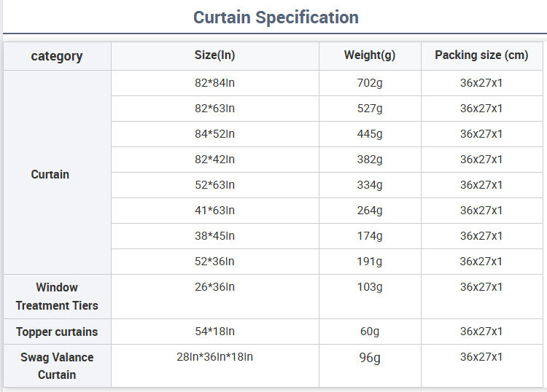Image resolution: width=547 pixels, height=392 pixels.
Task: Click the Window Treatment Tiers category cell
Action: click(x=57, y=297)
